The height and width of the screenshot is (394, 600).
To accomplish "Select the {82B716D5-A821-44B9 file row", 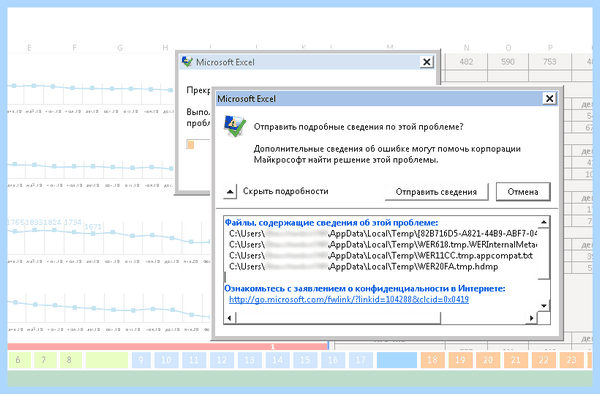I will tap(383, 233).
